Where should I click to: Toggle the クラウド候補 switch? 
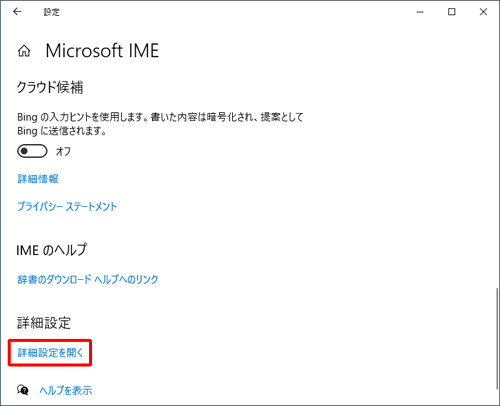pos(32,151)
